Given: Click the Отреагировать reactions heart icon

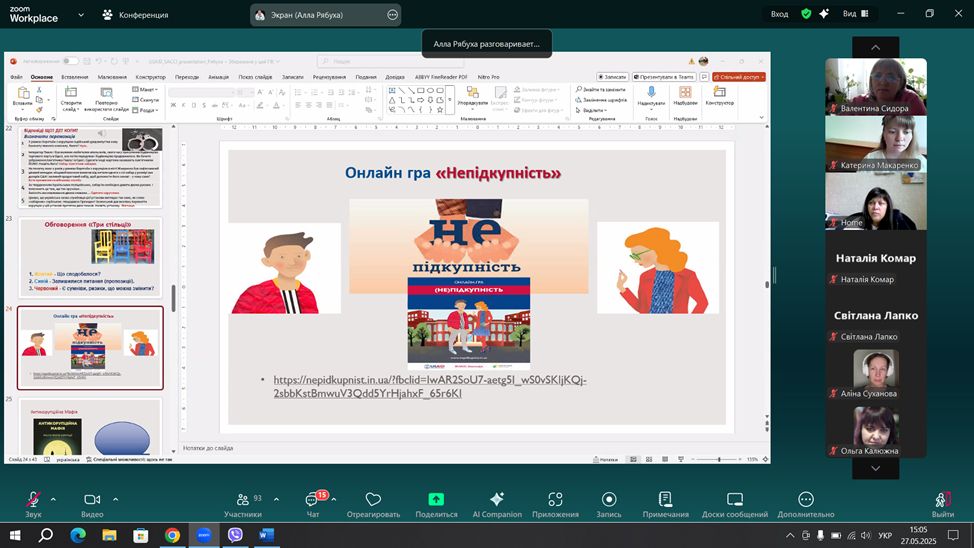Looking at the screenshot, I should click(x=373, y=500).
